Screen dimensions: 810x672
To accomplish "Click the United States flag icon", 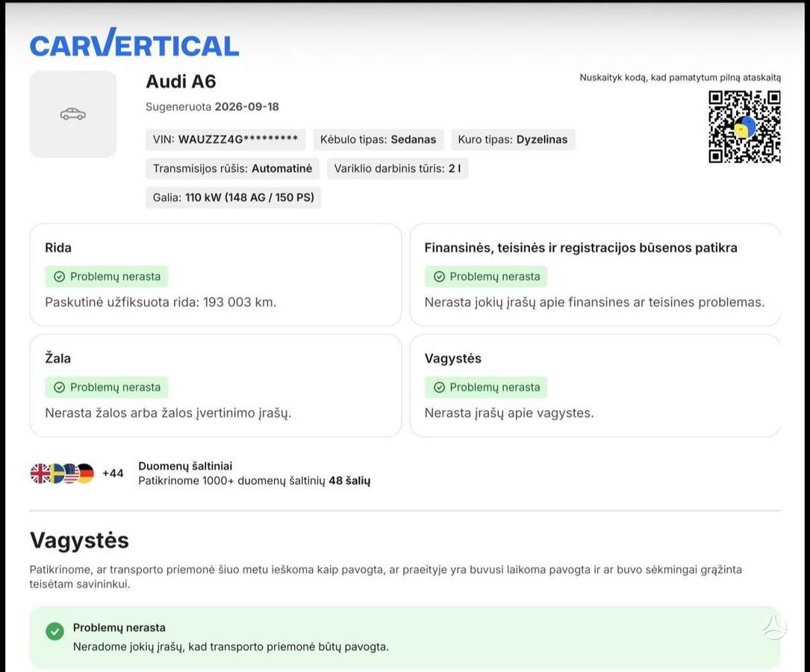I will 69,473.
